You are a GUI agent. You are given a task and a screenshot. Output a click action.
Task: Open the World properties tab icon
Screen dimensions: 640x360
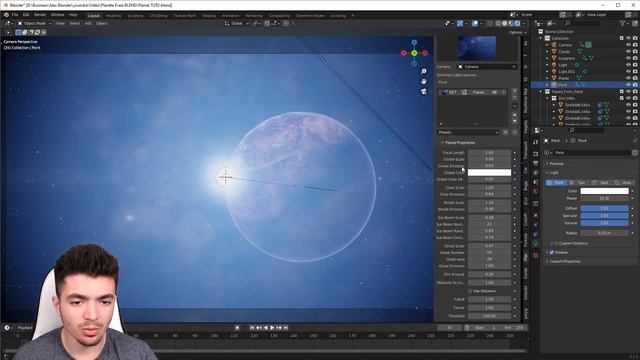tap(536, 192)
